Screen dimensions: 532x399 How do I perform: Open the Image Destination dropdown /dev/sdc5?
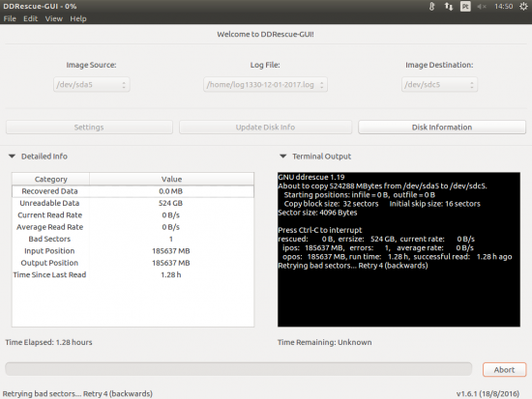pos(439,84)
